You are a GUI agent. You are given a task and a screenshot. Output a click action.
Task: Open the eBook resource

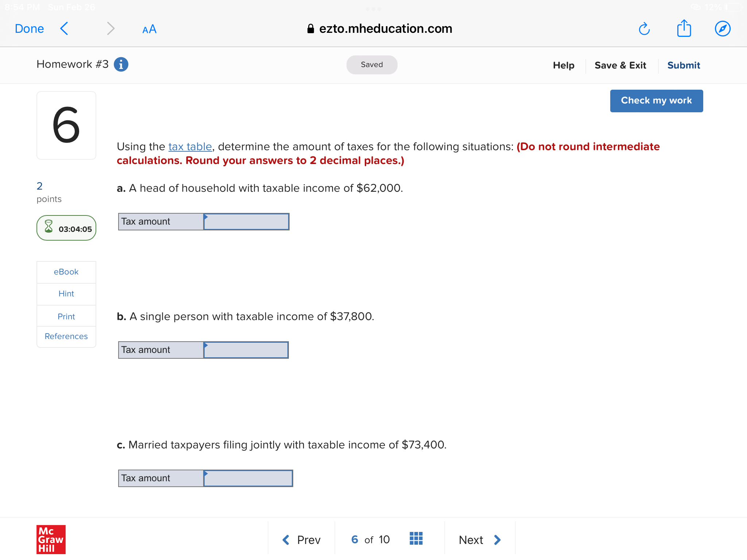(66, 272)
